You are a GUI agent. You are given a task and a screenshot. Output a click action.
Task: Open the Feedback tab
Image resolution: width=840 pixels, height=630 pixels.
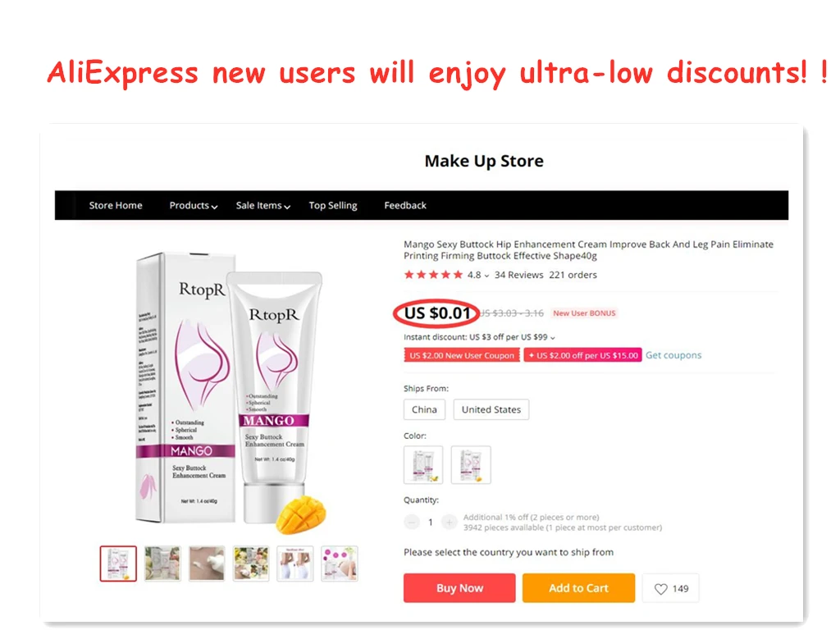click(405, 206)
